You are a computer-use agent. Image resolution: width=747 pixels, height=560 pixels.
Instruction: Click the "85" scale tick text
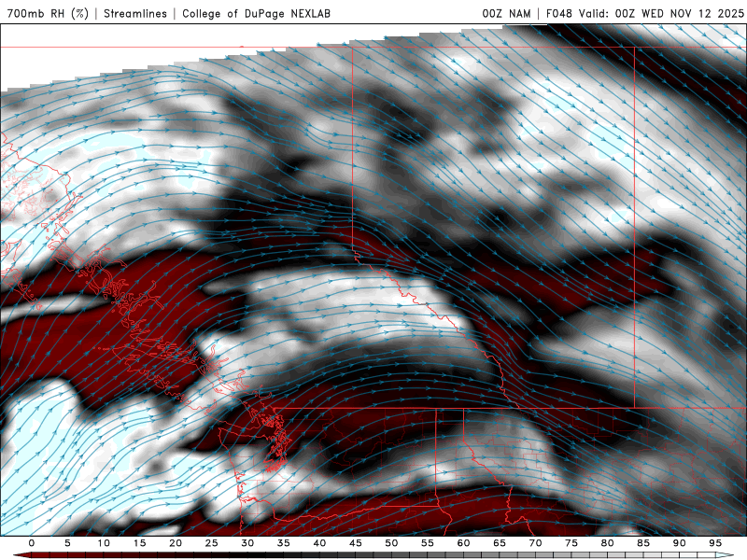pyautogui.click(x=643, y=543)
